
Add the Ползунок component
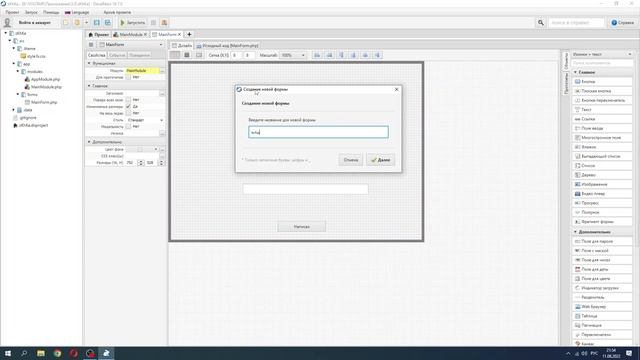pyautogui.click(x=602, y=212)
